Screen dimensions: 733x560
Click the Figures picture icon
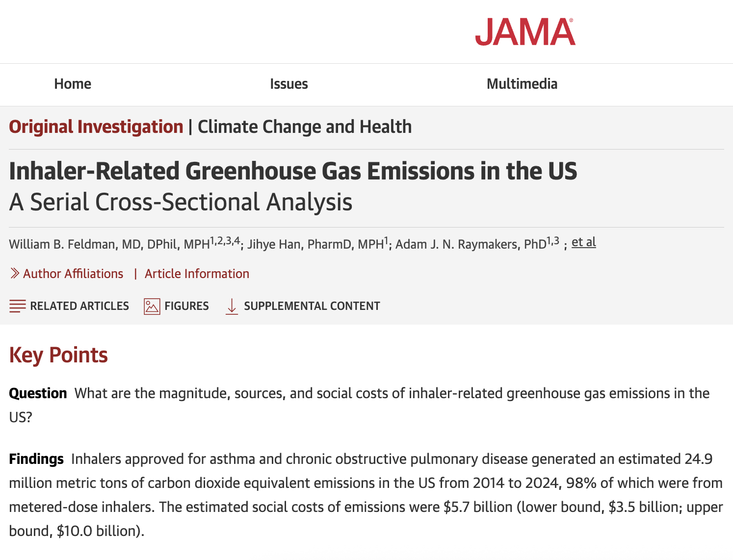click(152, 306)
